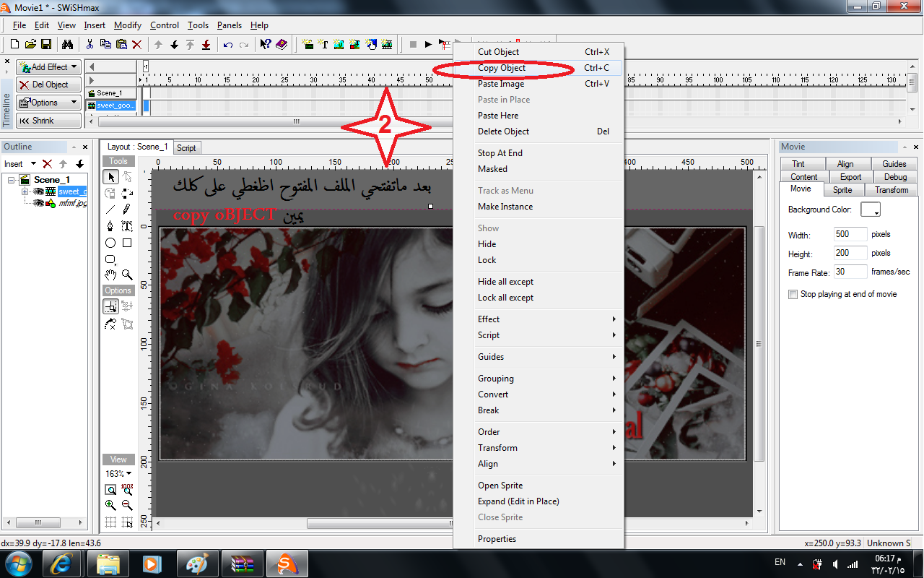Toggle visibility eye of sweet_ sprite

pos(38,191)
